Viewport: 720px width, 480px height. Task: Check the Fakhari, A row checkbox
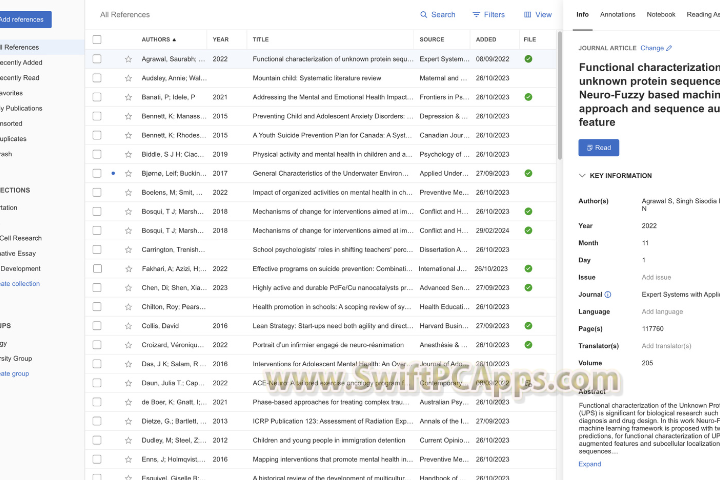tap(97, 268)
